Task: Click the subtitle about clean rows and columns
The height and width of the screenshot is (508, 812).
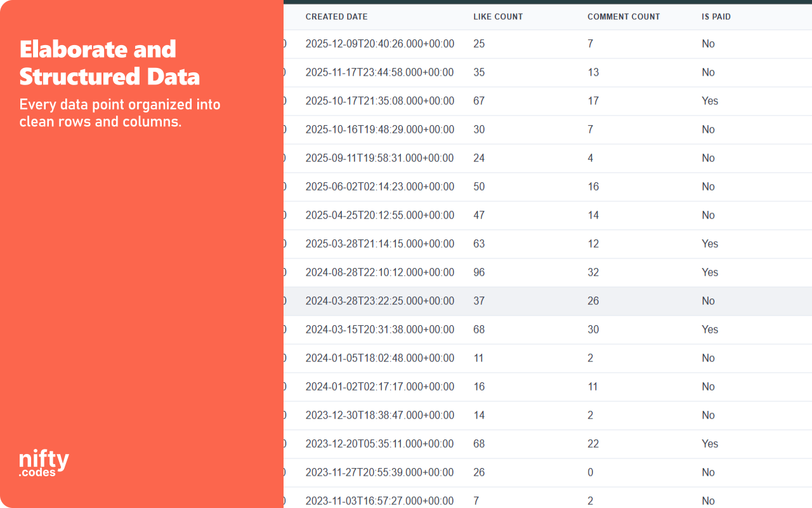Action: click(120, 112)
